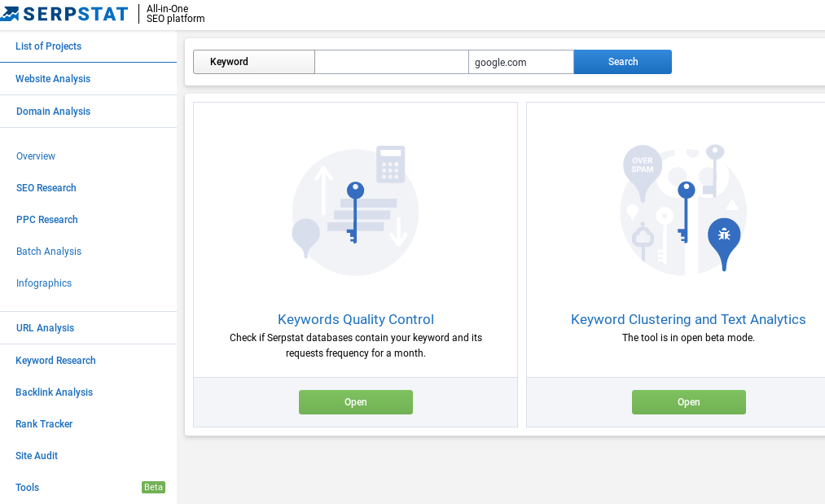Open PPC Research submenu
This screenshot has width=825, height=504.
[46, 219]
